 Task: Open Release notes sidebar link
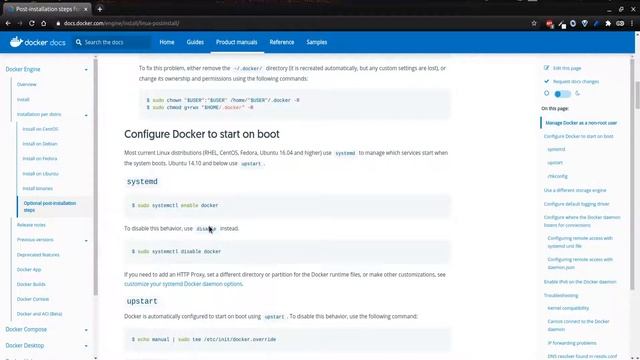coord(31,225)
